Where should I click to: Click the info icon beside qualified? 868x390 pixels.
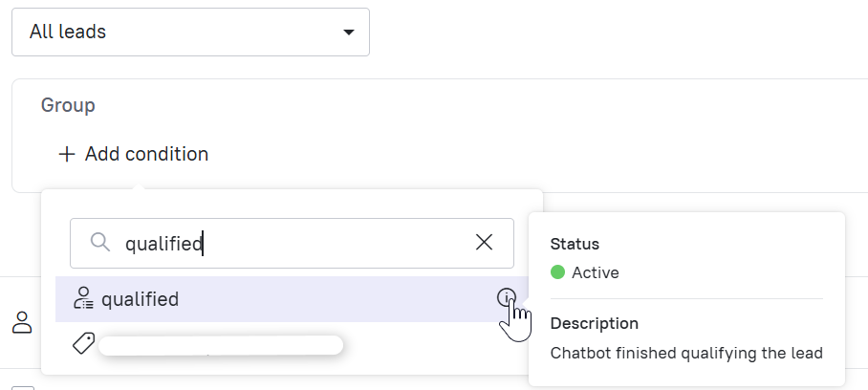pos(506,298)
